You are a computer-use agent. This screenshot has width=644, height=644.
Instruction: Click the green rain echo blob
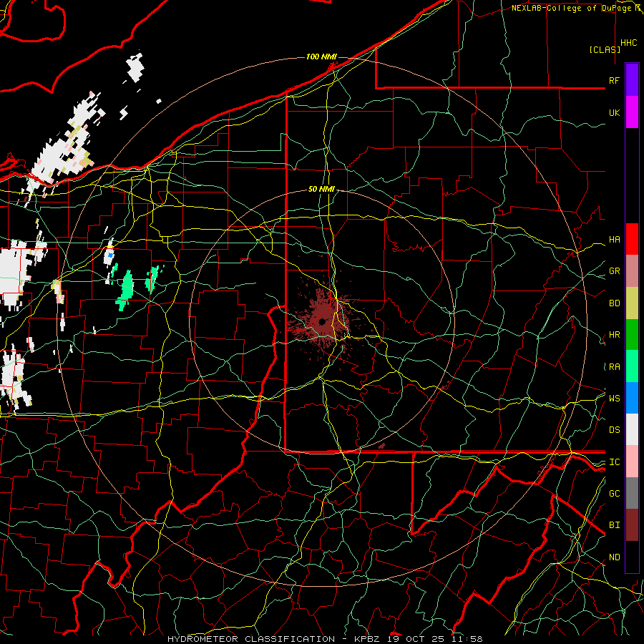[125, 291]
